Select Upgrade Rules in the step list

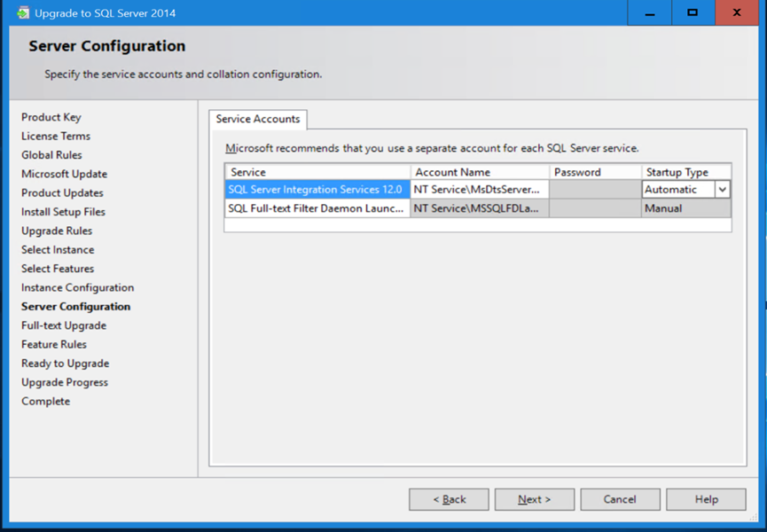coord(57,231)
